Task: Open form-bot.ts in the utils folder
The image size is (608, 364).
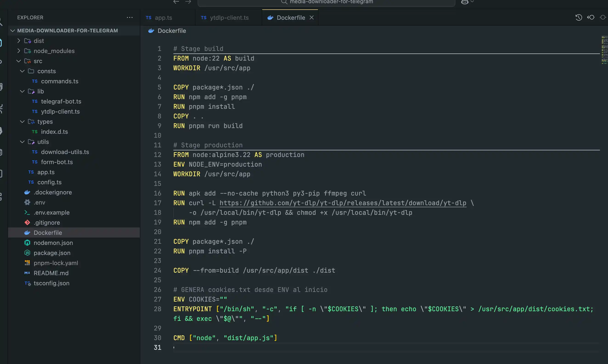Action: (x=57, y=162)
